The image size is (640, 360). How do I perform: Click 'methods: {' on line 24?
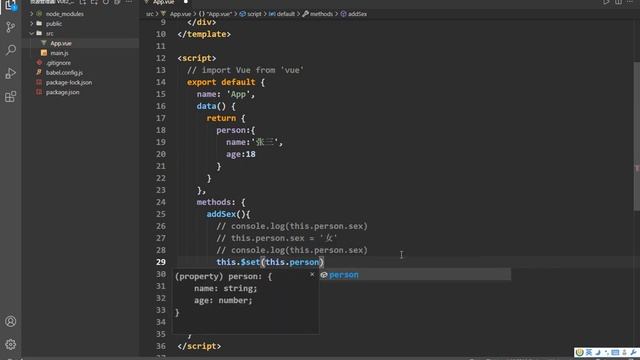221,202
